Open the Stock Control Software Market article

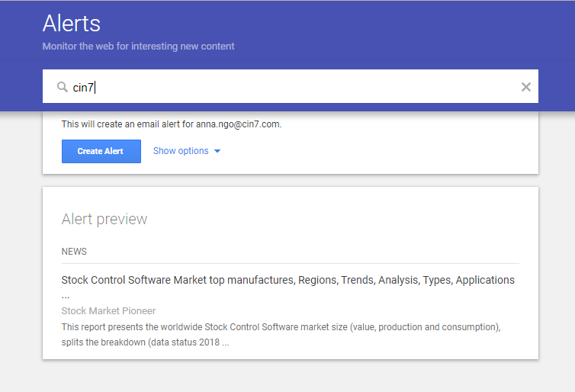click(x=287, y=287)
